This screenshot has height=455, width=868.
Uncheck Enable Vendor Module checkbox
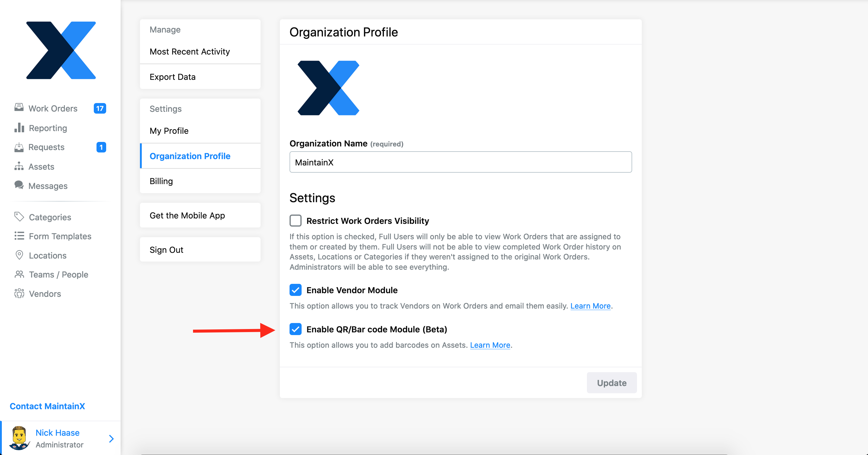click(296, 290)
